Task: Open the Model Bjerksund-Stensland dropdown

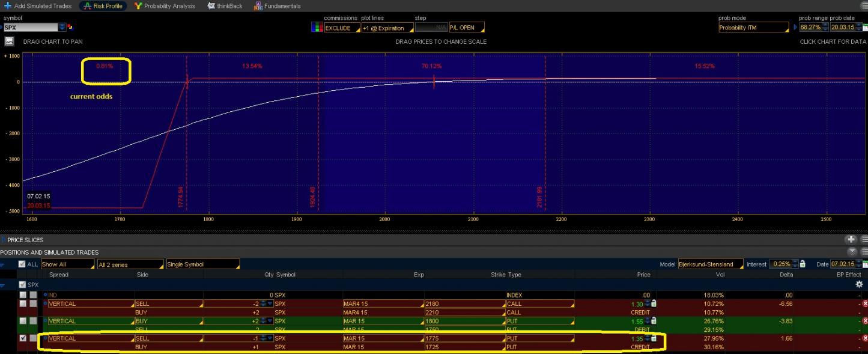Action: tap(711, 264)
